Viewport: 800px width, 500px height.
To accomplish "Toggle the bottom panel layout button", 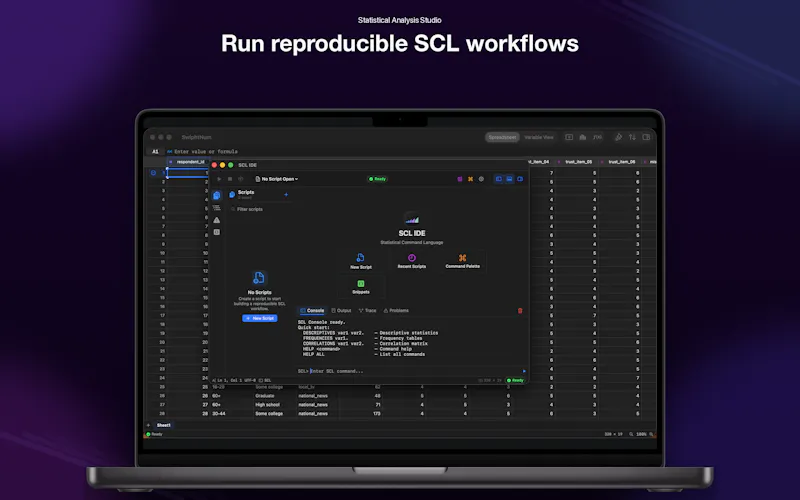I will pyautogui.click(x=509, y=179).
